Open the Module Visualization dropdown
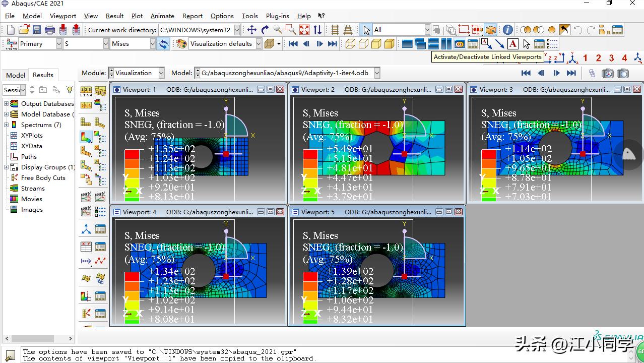Image resolution: width=644 pixels, height=363 pixels. [161, 73]
